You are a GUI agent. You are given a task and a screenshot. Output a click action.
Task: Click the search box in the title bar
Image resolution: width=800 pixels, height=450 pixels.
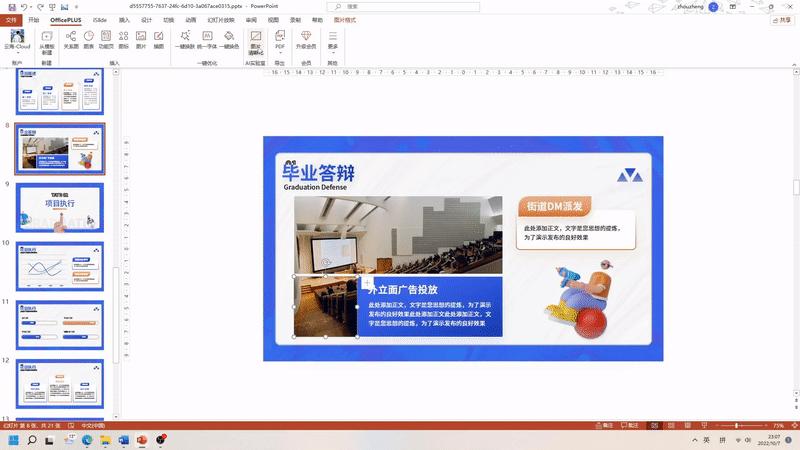tap(403, 7)
